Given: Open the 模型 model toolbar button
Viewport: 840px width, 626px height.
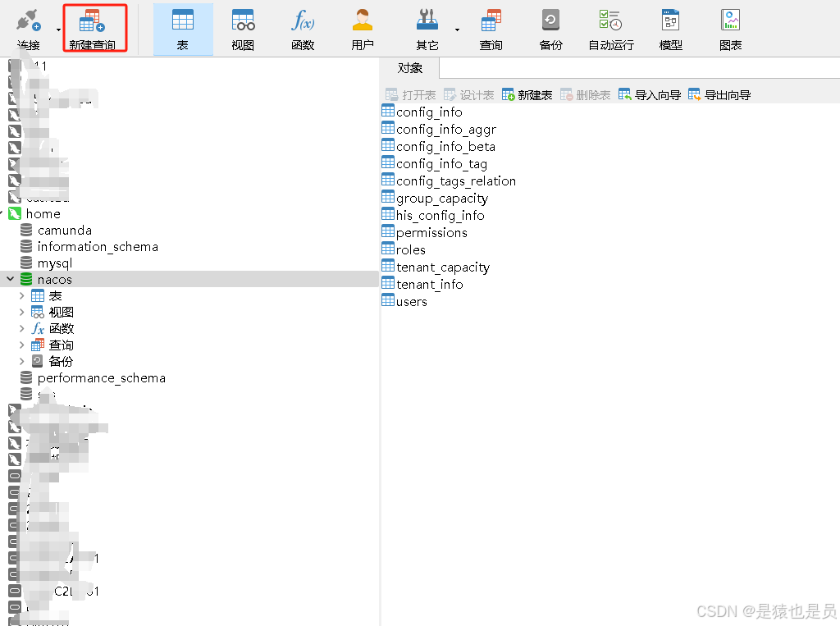Looking at the screenshot, I should [x=671, y=29].
